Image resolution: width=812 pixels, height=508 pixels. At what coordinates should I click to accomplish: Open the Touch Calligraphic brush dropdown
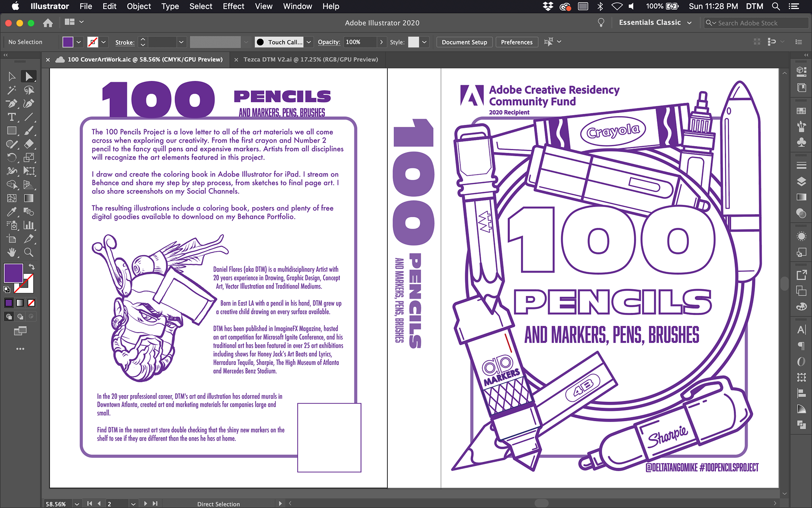pyautogui.click(x=309, y=42)
